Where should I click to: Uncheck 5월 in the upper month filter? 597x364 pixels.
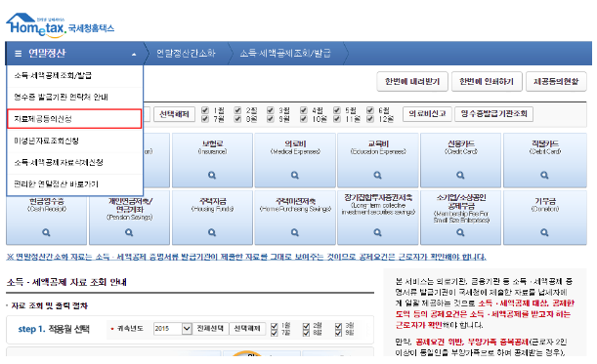[336, 110]
